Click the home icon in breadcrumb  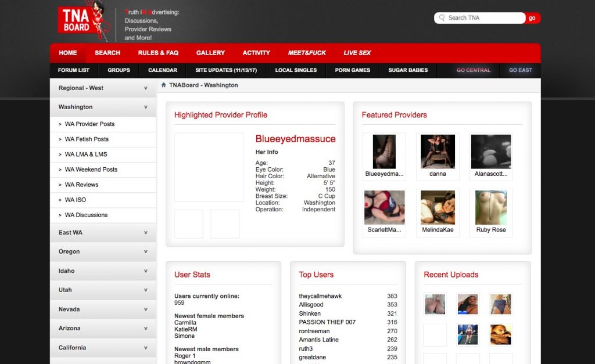coord(163,85)
